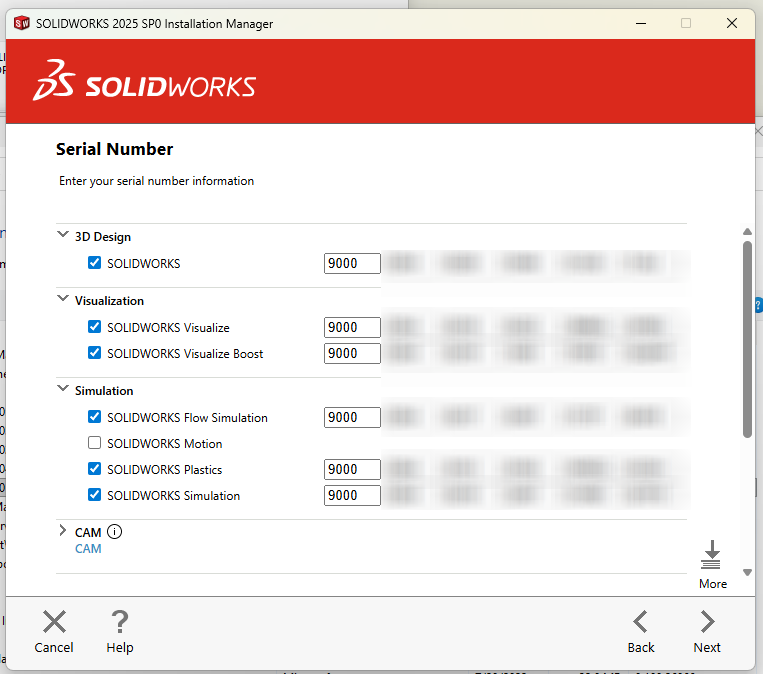The height and width of the screenshot is (674, 763).
Task: Click the SOLIDWORKS app icon in title bar
Action: click(x=22, y=23)
